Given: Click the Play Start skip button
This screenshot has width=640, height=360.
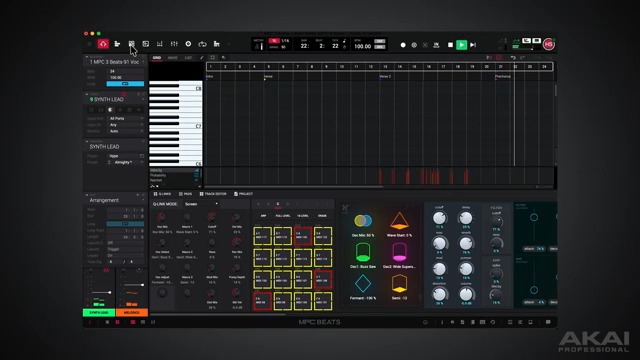Looking at the screenshot, I should (473, 45).
